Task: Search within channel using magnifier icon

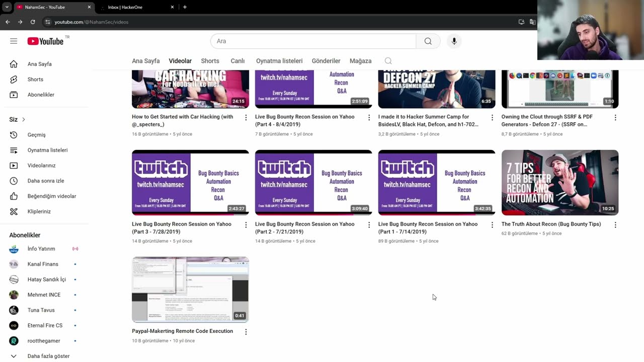Action: coord(388,61)
